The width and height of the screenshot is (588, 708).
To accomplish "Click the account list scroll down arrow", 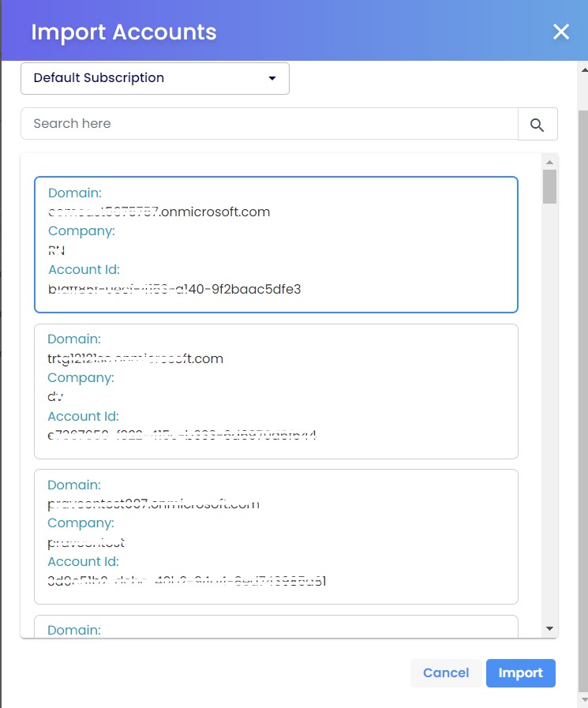I will coord(549,628).
